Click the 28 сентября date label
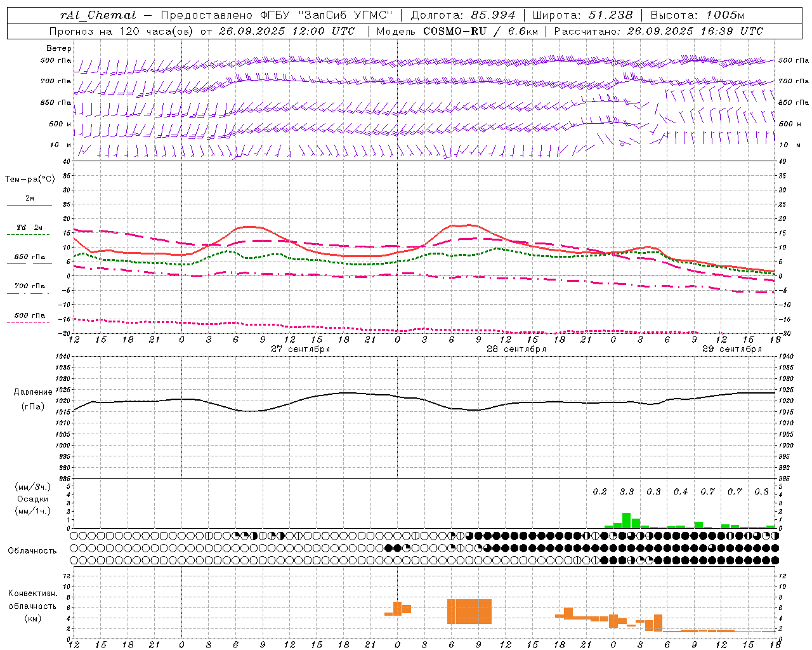Screen dimensions: 812x650 (516, 349)
